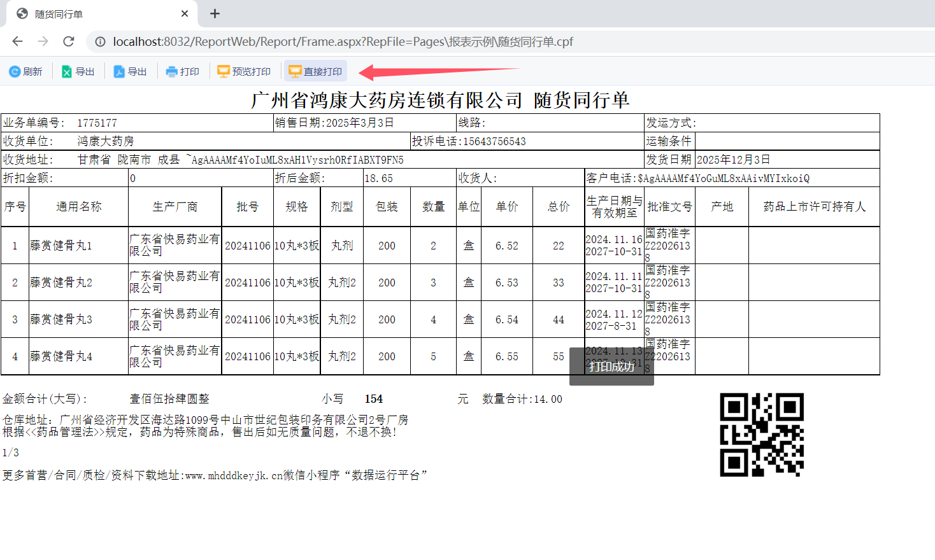Click the 打印 print button

pyautogui.click(x=182, y=71)
